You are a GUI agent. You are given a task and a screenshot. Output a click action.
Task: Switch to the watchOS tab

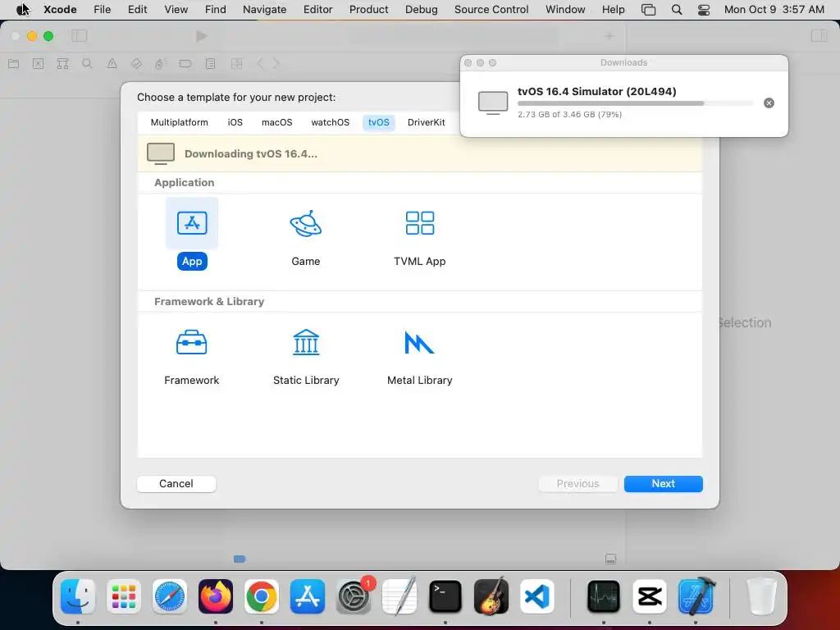tap(330, 122)
